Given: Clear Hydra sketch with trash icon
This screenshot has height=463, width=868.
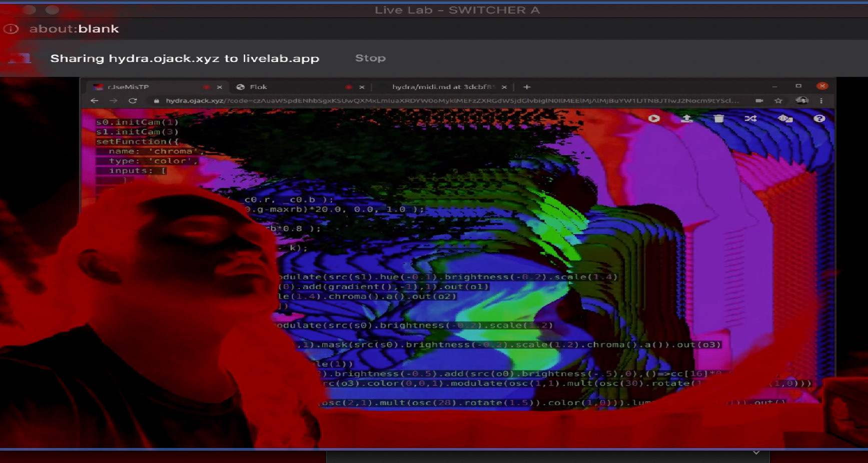Looking at the screenshot, I should (719, 118).
